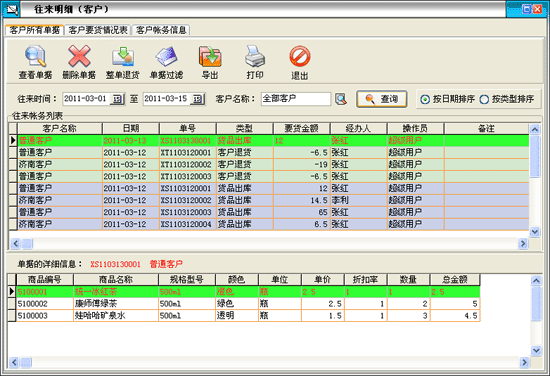
Task: Click detail list's scroll right arrow
Action: (x=524, y=362)
